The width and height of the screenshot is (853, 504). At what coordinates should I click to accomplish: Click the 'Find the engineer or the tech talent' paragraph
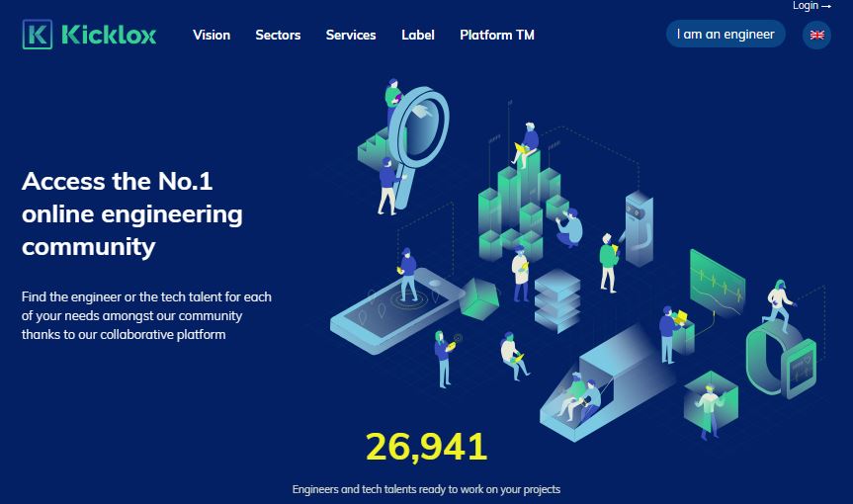point(146,315)
